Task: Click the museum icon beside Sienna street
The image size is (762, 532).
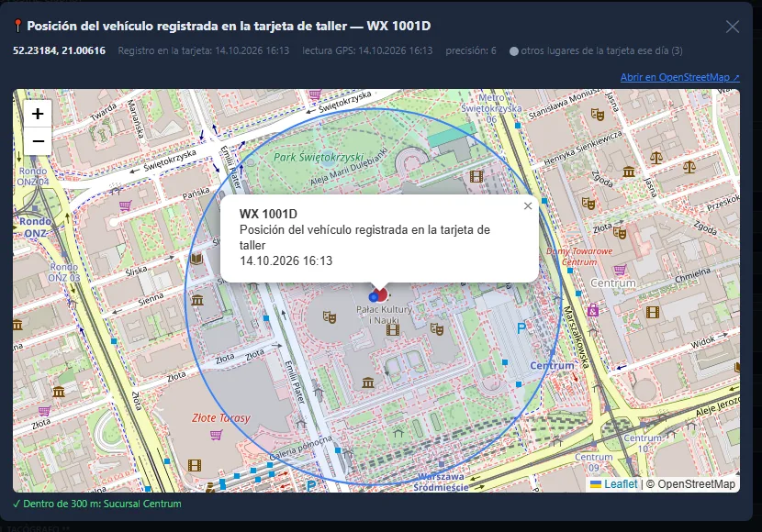Action: pyautogui.click(x=197, y=300)
